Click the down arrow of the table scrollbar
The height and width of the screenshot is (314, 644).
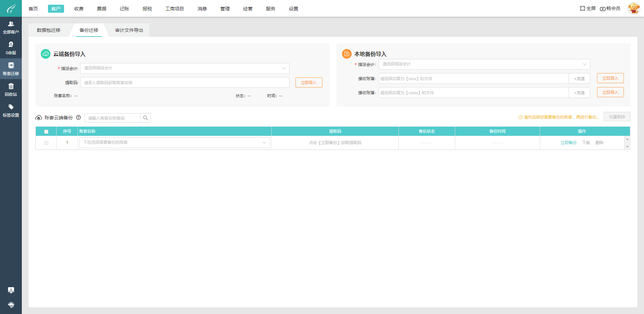627,146
